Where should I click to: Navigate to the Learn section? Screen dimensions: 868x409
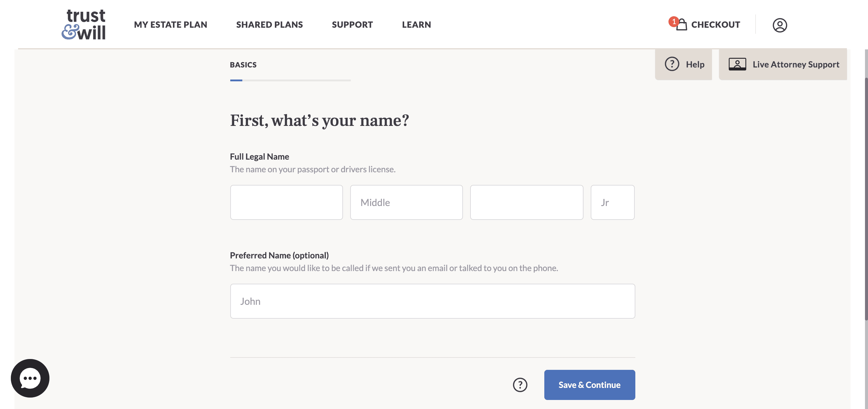[416, 25]
